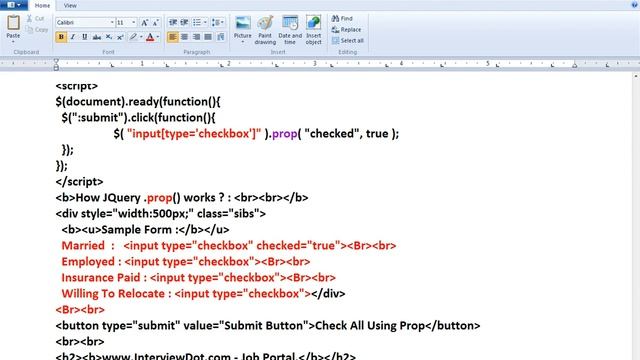Click the left indent marker on ruler
This screenshot has height=360, width=640.
(x=56, y=64)
